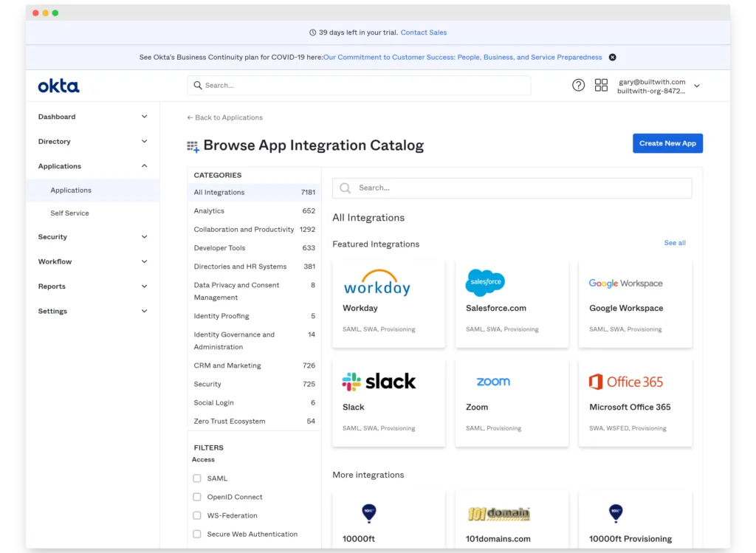
Task: Open the Google Workspace logo
Action: (x=625, y=283)
